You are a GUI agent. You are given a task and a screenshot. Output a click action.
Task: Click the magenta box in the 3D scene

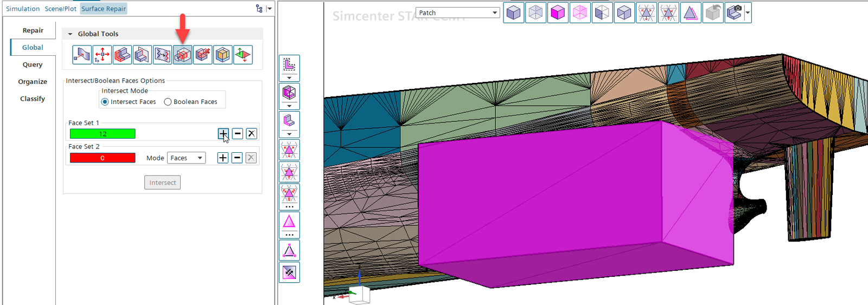[x=575, y=203]
